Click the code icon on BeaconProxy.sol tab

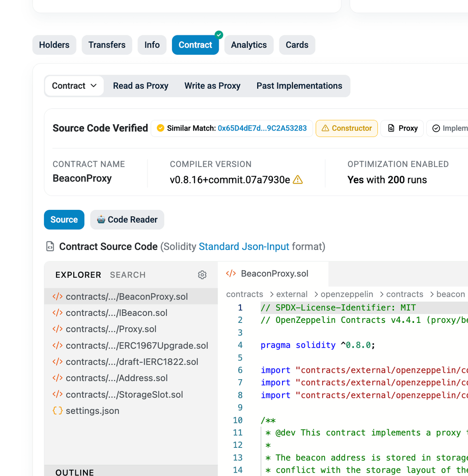pyautogui.click(x=231, y=273)
